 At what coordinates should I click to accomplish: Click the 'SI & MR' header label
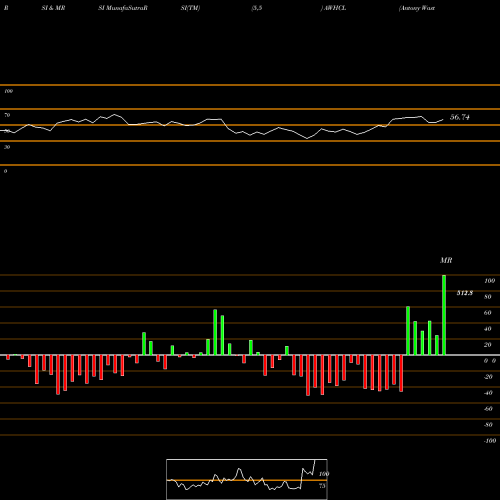tap(53, 8)
